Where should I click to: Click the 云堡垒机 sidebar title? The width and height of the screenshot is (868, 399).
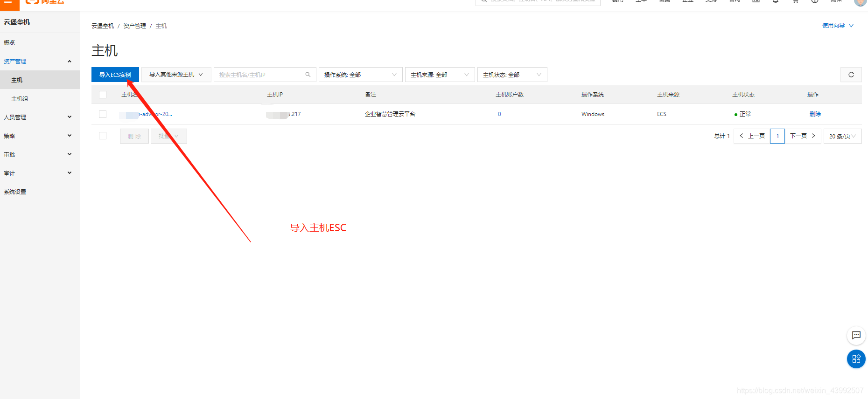click(x=17, y=22)
